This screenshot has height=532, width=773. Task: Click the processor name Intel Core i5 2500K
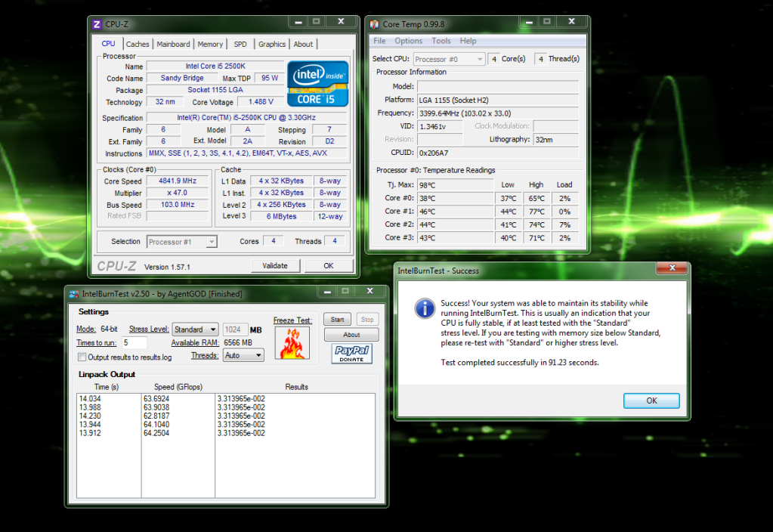(215, 66)
